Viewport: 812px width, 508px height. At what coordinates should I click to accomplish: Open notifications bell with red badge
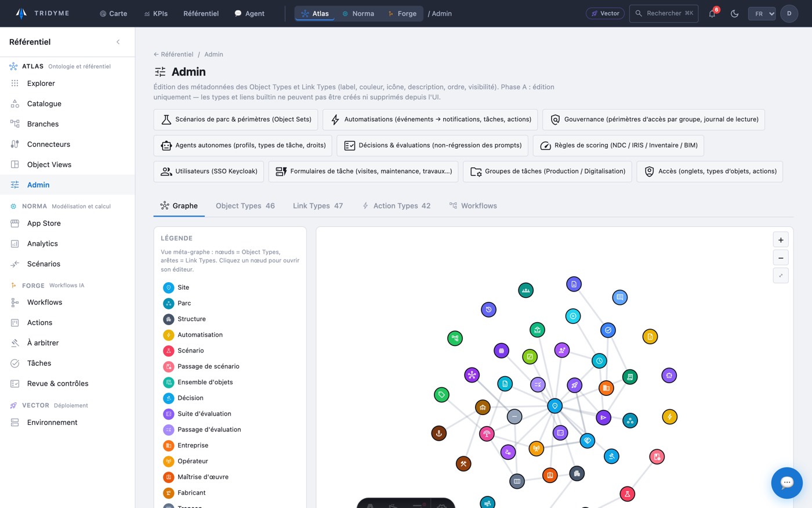712,13
